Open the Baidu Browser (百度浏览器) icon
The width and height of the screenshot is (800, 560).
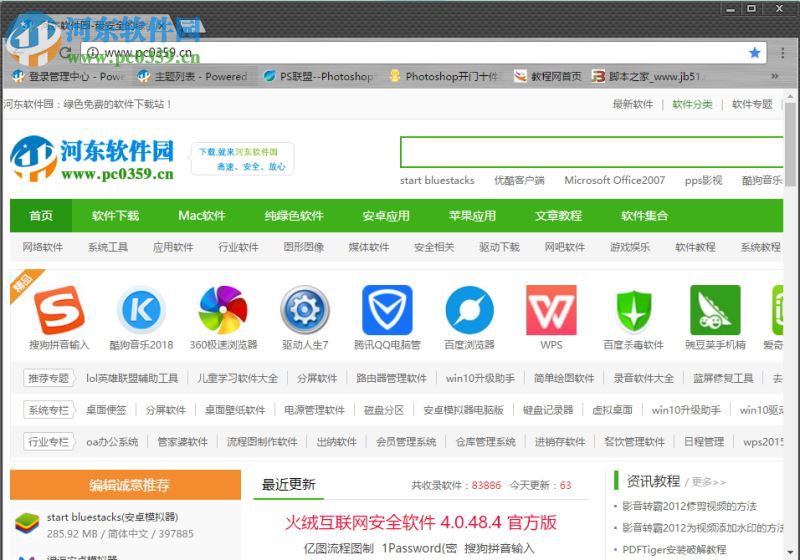click(469, 310)
